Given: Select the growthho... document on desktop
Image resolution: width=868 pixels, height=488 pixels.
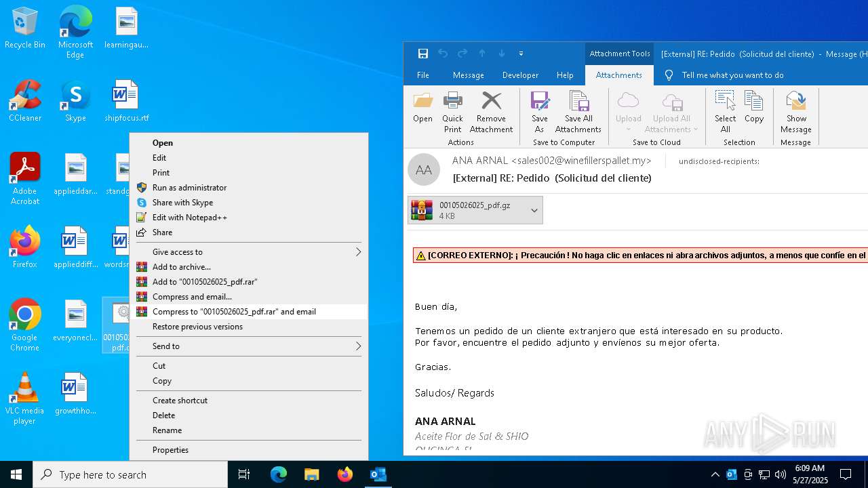Looking at the screenshot, I should pos(75,394).
